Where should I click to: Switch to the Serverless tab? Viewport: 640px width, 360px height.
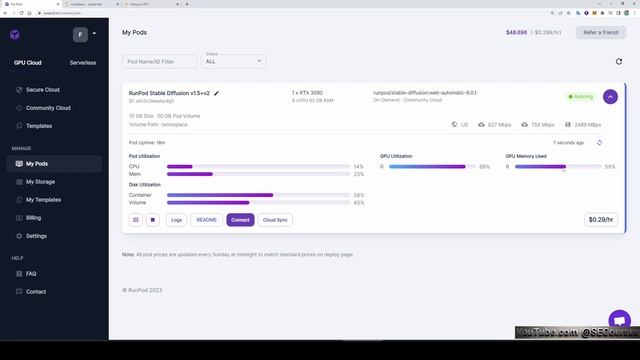pos(83,63)
